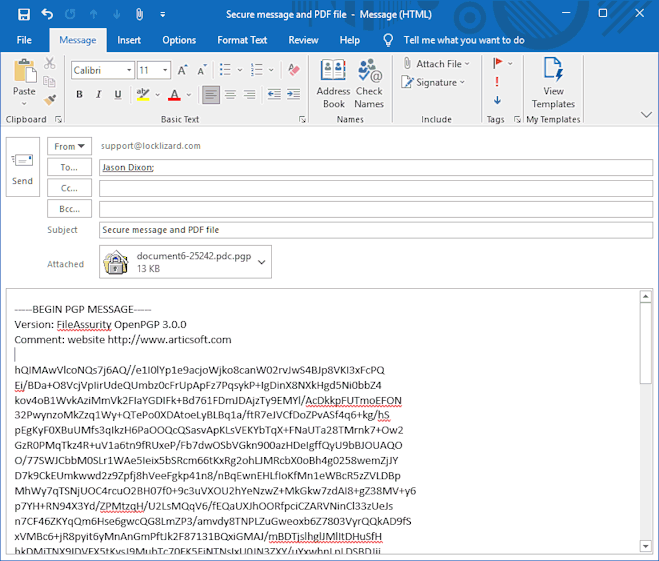This screenshot has width=659, height=561.
Task: Activate the Format Painter brush
Action: 50,100
